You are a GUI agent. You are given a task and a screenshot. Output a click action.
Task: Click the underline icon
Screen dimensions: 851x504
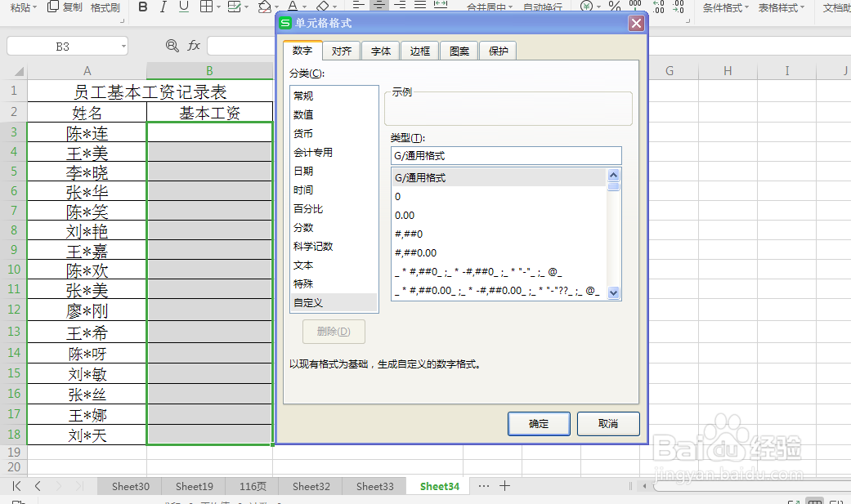pos(181,7)
